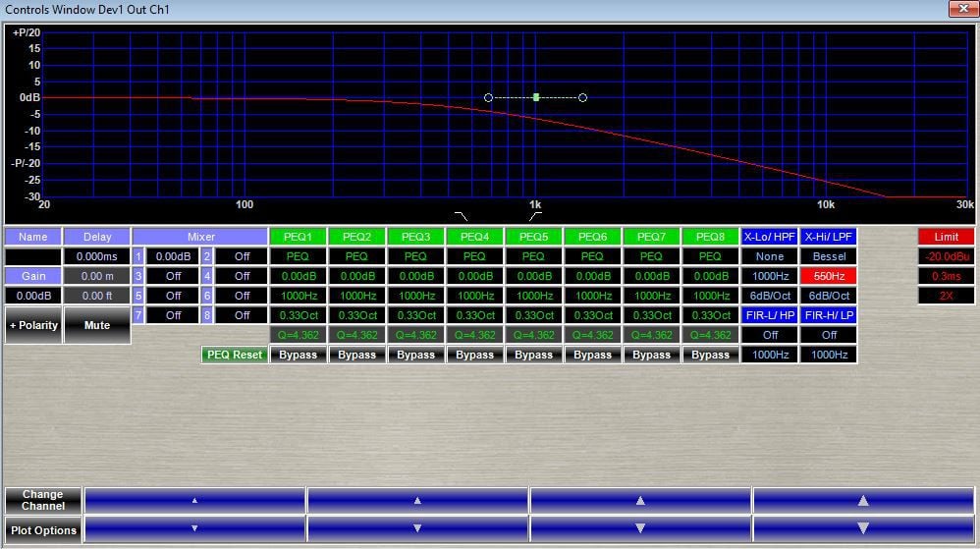The height and width of the screenshot is (549, 980).
Task: Click the third up-arrow adjustment button
Action: coord(640,500)
